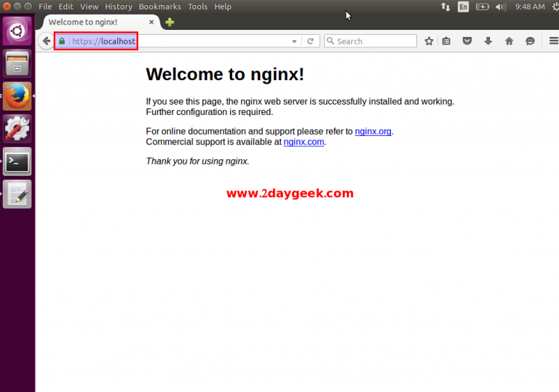The image size is (559, 392).
Task: Bookmark this page with the star icon
Action: click(429, 41)
